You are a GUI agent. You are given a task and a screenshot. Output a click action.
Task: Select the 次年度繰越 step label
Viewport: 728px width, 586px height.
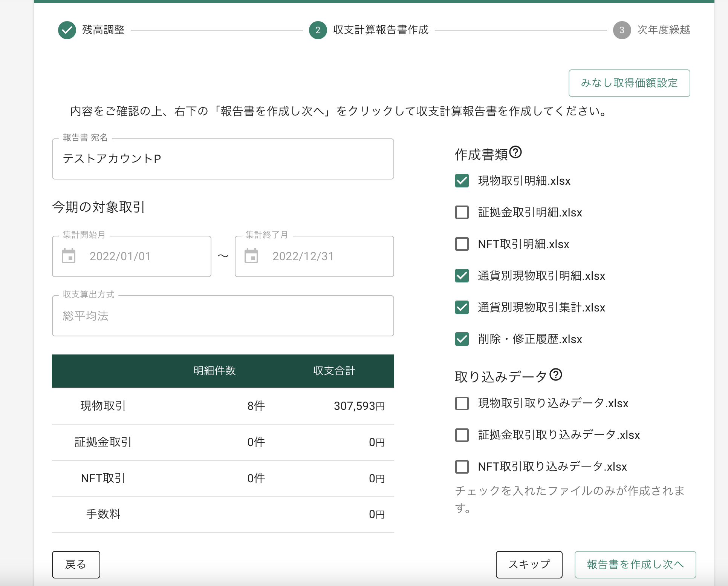[x=663, y=30]
